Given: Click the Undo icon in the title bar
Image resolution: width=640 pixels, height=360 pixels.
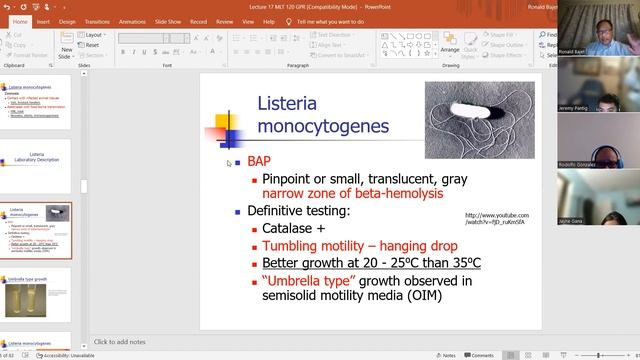Looking at the screenshot, I should [7, 7].
